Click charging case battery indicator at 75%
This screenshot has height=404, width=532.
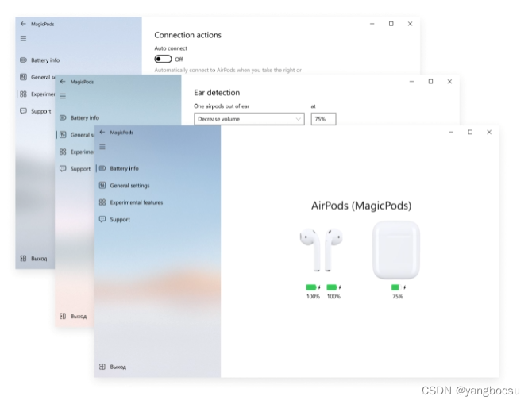(x=398, y=287)
